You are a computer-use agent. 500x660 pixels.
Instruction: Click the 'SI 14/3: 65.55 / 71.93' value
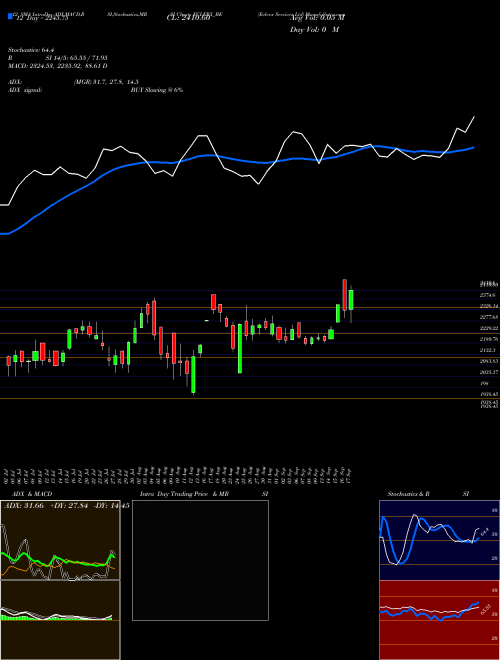point(77,58)
